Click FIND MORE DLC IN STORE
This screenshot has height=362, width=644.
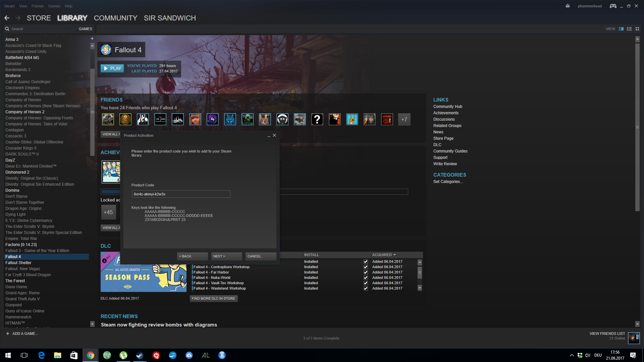(214, 298)
